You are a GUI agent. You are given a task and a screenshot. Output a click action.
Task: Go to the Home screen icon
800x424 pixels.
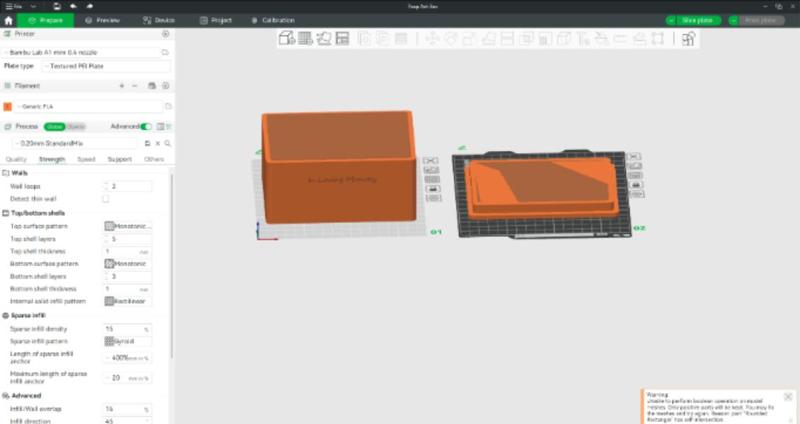[x=8, y=20]
